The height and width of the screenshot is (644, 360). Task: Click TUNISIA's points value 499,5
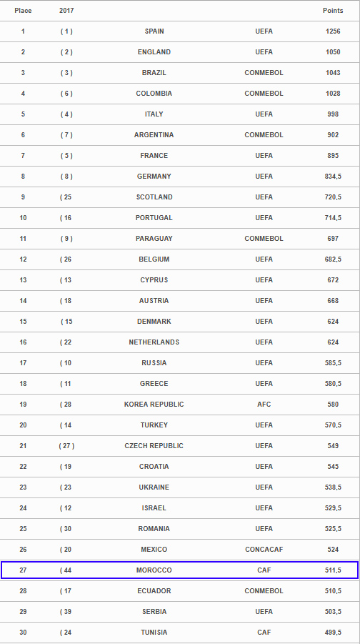point(332,633)
